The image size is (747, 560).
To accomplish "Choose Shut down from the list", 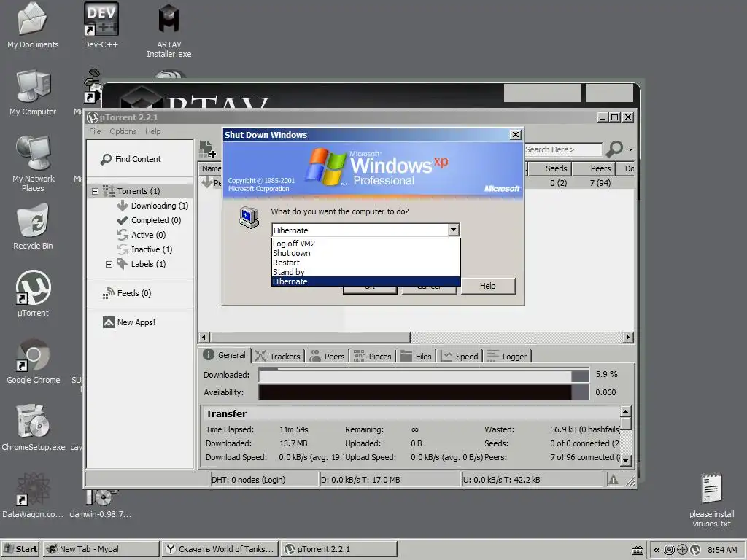I will point(366,253).
